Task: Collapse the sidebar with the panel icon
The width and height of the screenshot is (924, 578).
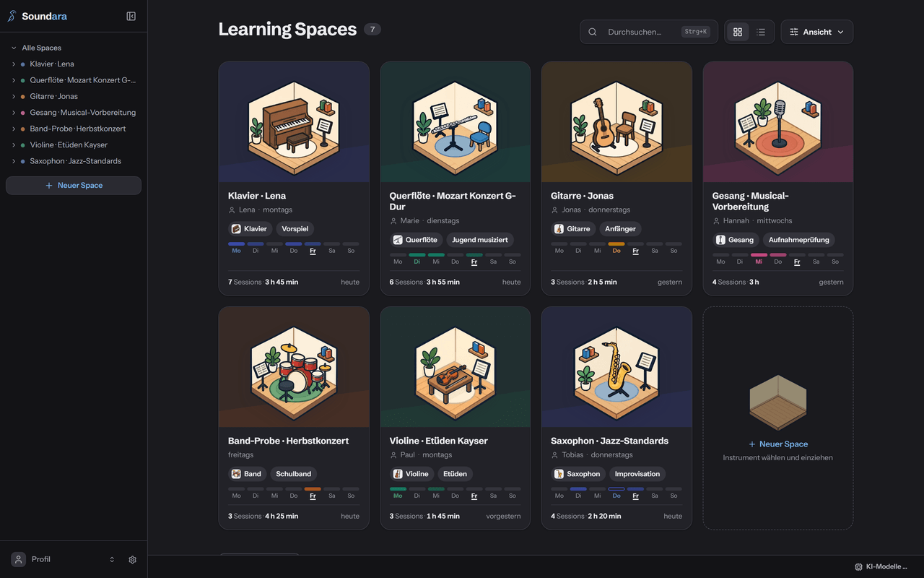Action: (131, 16)
